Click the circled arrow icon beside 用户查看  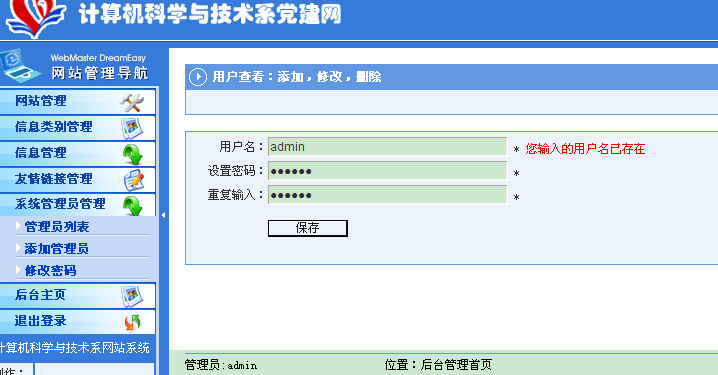(x=198, y=77)
